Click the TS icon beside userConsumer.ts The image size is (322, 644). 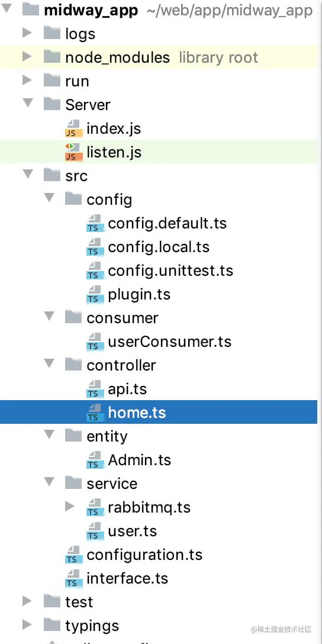(94, 342)
